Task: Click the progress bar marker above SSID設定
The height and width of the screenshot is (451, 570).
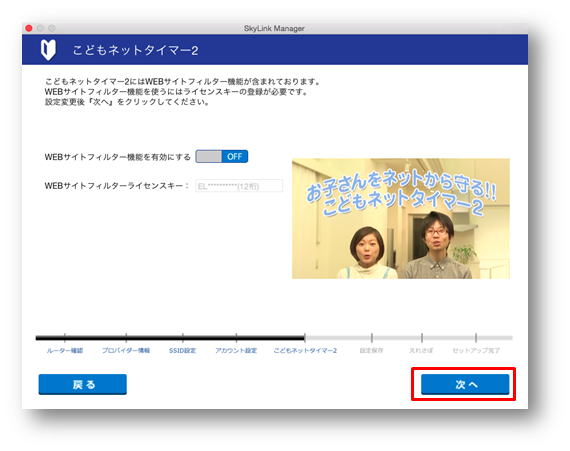Action: coord(182,338)
